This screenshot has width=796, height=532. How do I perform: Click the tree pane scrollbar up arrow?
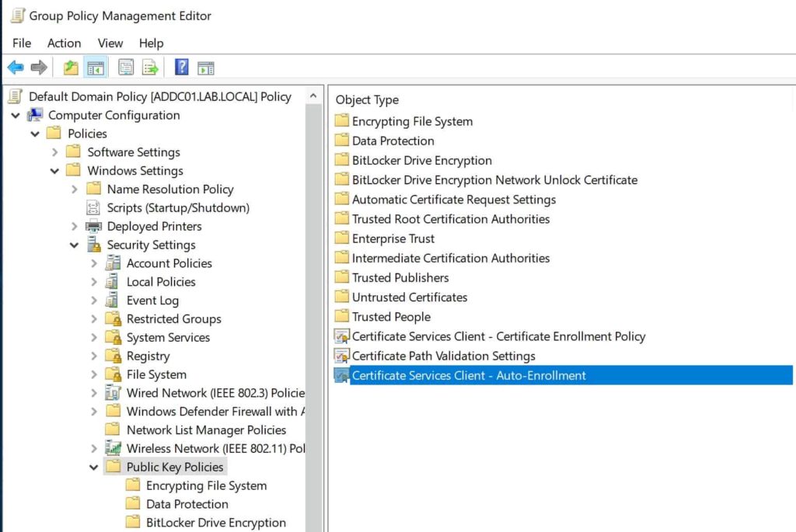[x=314, y=96]
